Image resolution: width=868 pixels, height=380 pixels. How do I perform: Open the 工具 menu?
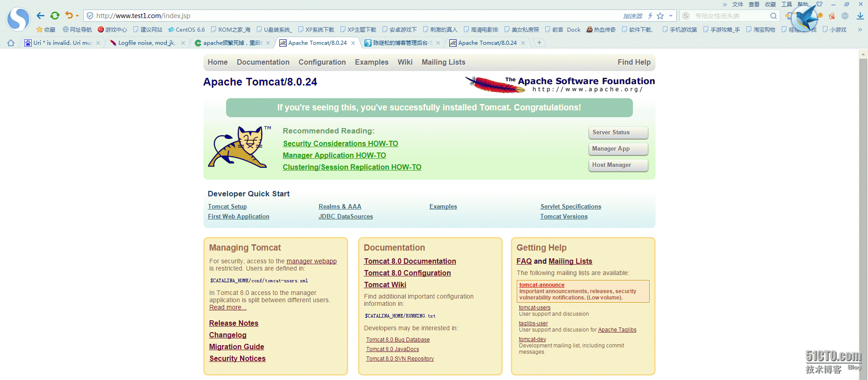tap(787, 4)
